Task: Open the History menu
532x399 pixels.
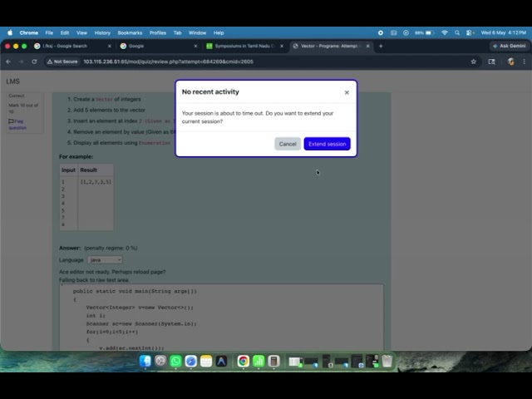Action: [102, 33]
